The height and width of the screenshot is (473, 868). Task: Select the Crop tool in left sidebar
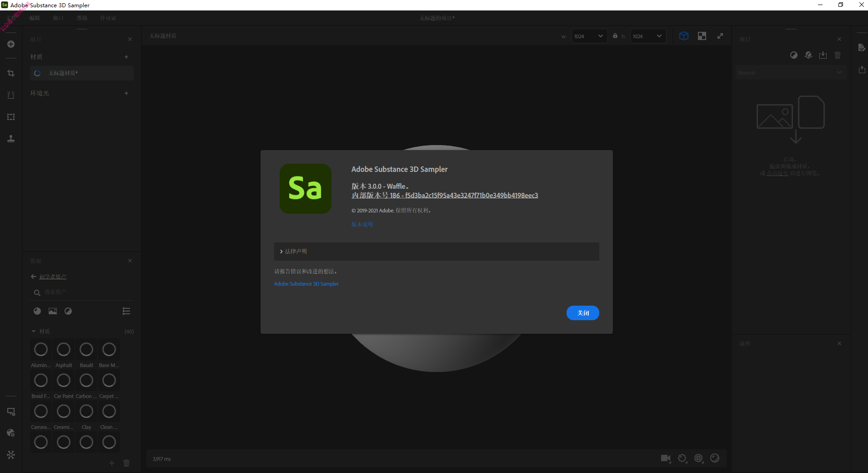(x=11, y=73)
